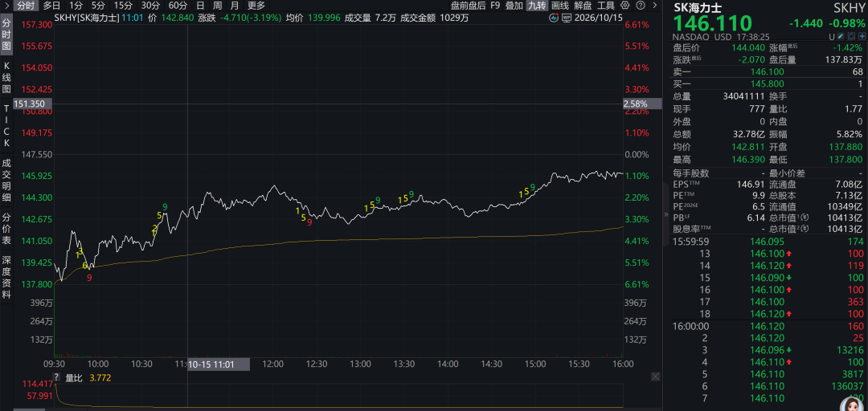Open the 更多 more periods dropdown
Image resolution: width=868 pixels, height=411 pixels.
pos(256,6)
